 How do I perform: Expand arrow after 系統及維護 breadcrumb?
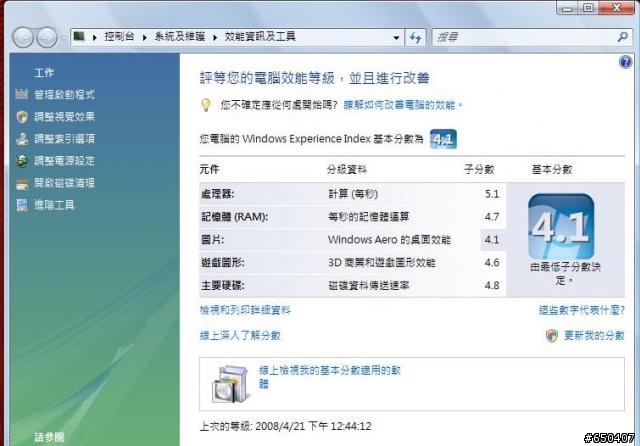(215, 38)
